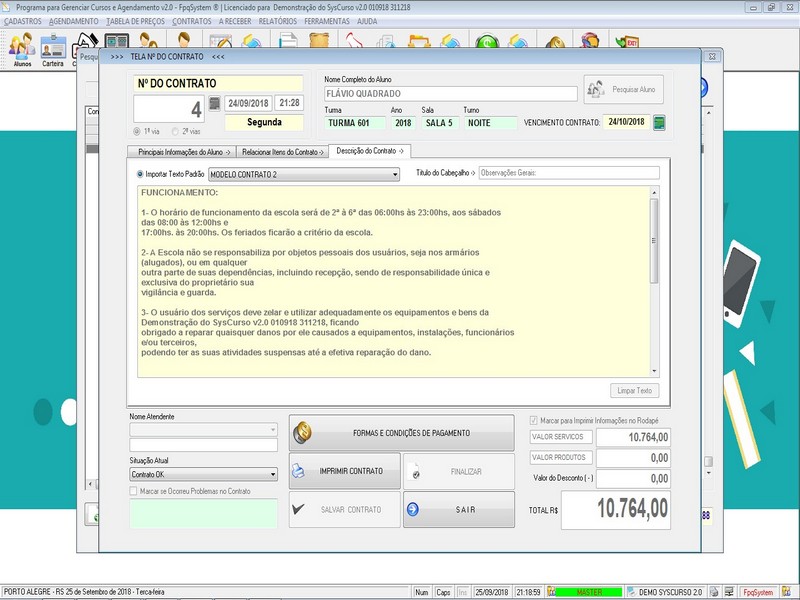This screenshot has height=600, width=800.
Task: Open the CONTRATOS menu
Action: point(191,21)
